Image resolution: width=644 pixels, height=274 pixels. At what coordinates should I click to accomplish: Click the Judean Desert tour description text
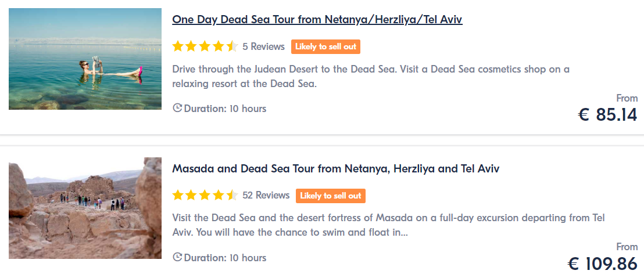click(371, 77)
